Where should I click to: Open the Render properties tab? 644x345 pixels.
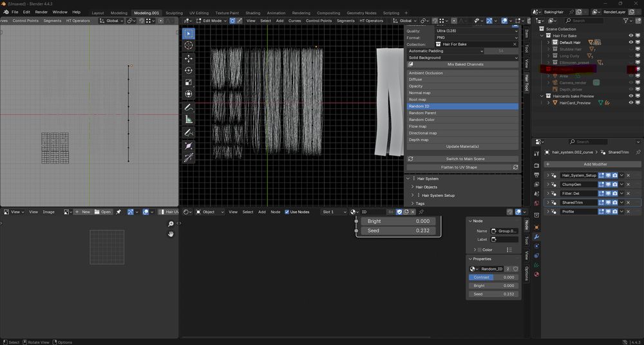[x=536, y=165]
